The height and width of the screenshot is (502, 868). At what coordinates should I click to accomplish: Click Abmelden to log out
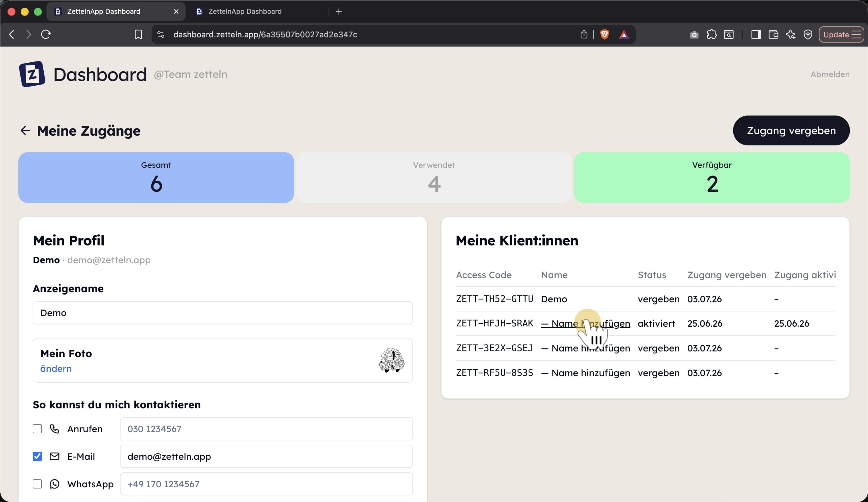pos(830,74)
